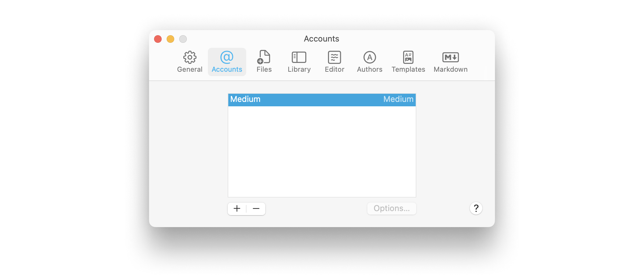
Task: Show the Authors preferences
Action: [x=369, y=62]
